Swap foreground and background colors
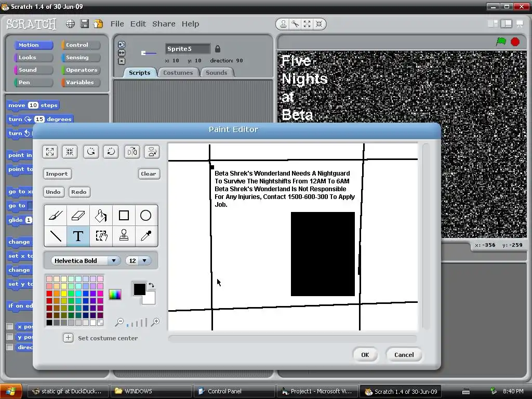Viewport: 532px width, 399px height. (x=151, y=285)
